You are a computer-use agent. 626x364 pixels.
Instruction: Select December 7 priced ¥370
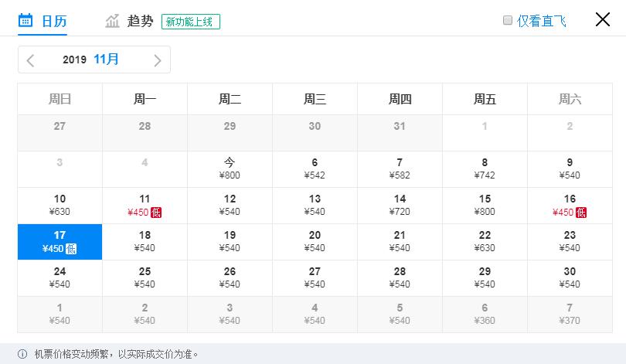point(570,315)
